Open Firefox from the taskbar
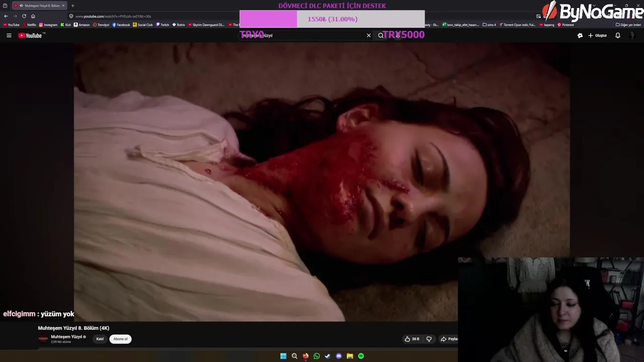 305,356
